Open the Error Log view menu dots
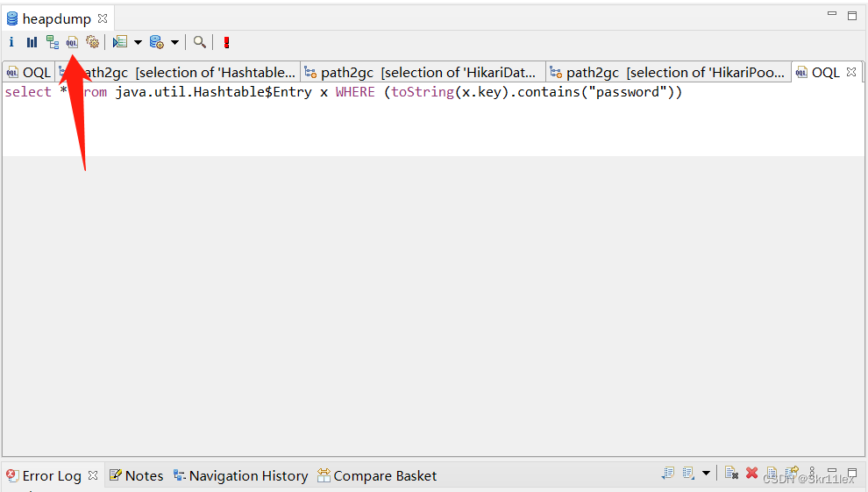 click(812, 474)
